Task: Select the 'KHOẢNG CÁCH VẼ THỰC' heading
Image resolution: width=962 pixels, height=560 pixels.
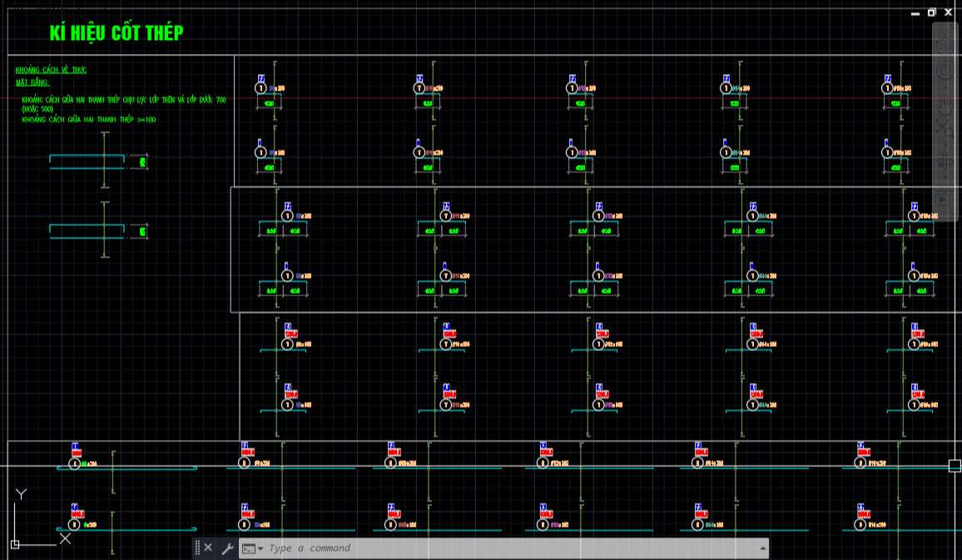Action: tap(51, 70)
